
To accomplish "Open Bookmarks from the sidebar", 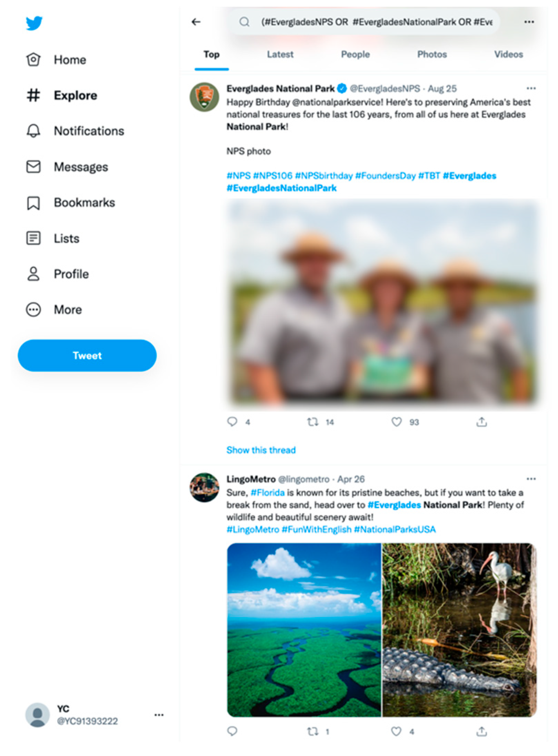I will coord(33,203).
